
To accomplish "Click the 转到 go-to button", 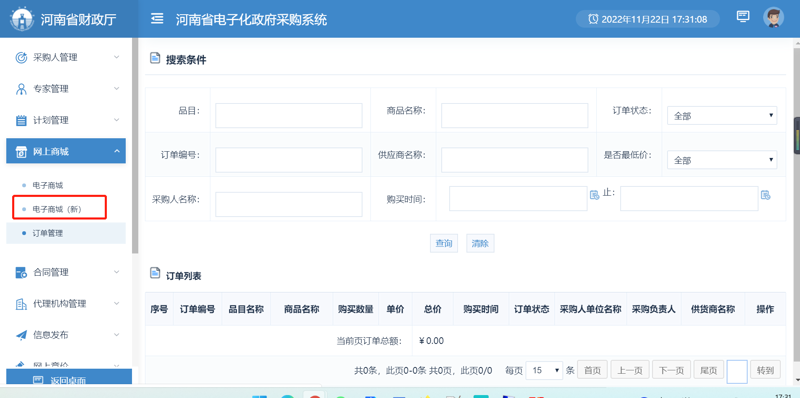I will [x=765, y=370].
